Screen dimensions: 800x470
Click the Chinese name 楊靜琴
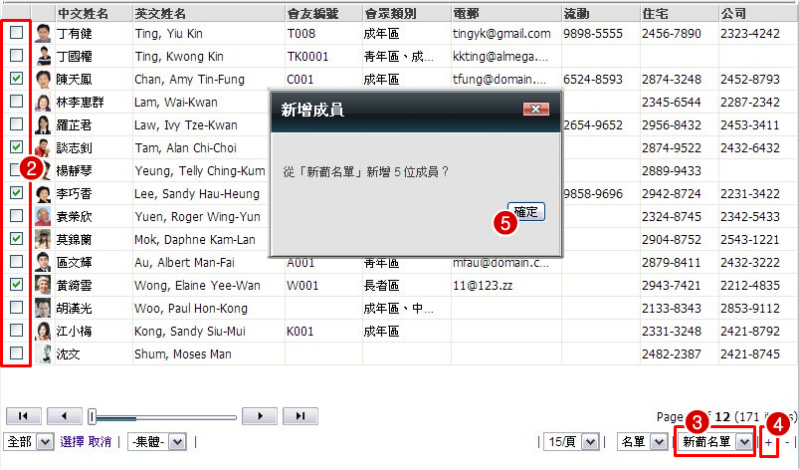click(74, 171)
